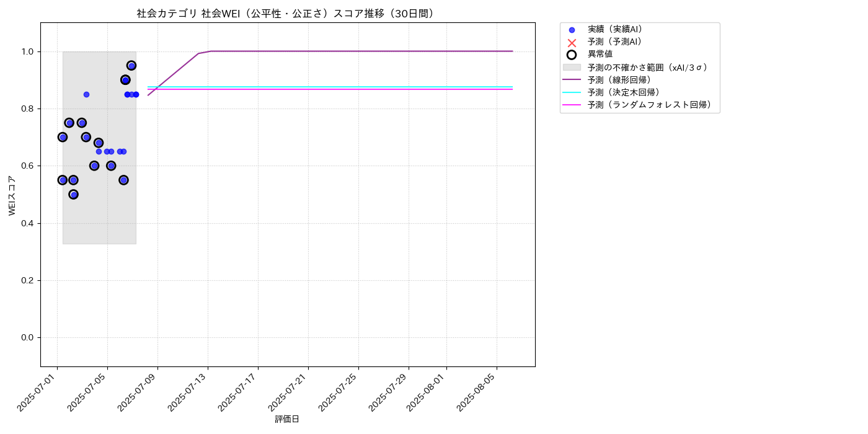
Task: Click y-axis tick label 0.6
Action: 29,166
